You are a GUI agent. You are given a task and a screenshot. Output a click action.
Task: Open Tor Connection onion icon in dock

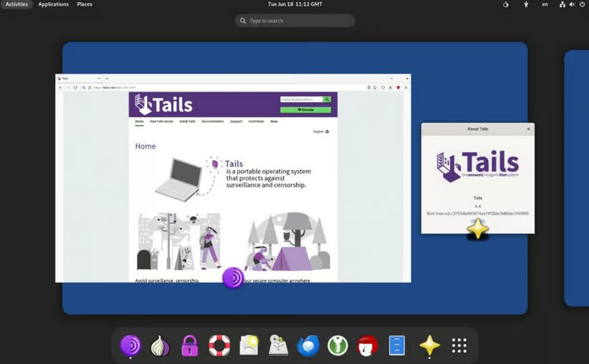tap(160, 345)
